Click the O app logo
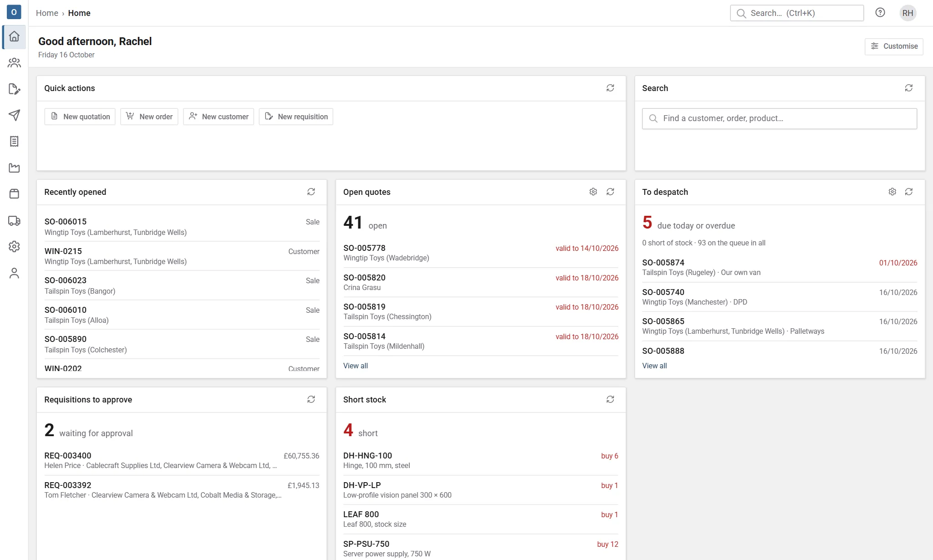The width and height of the screenshot is (933, 560). (x=14, y=12)
